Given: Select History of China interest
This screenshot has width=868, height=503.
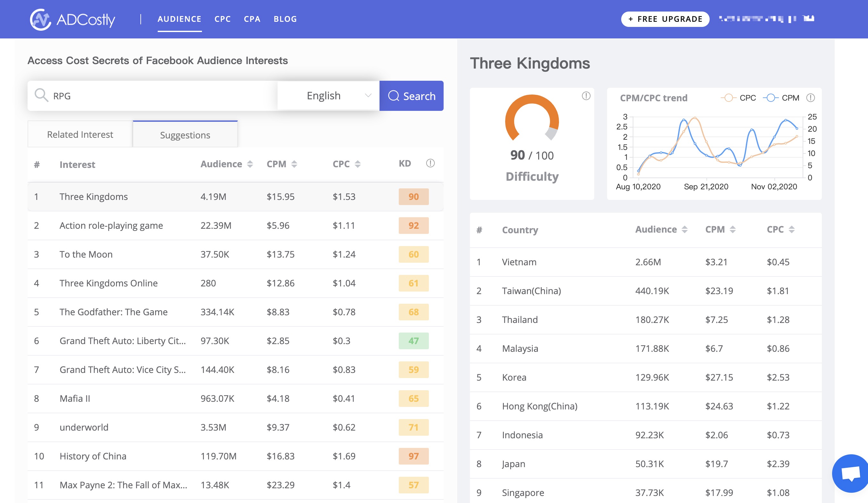Looking at the screenshot, I should tap(235, 456).
